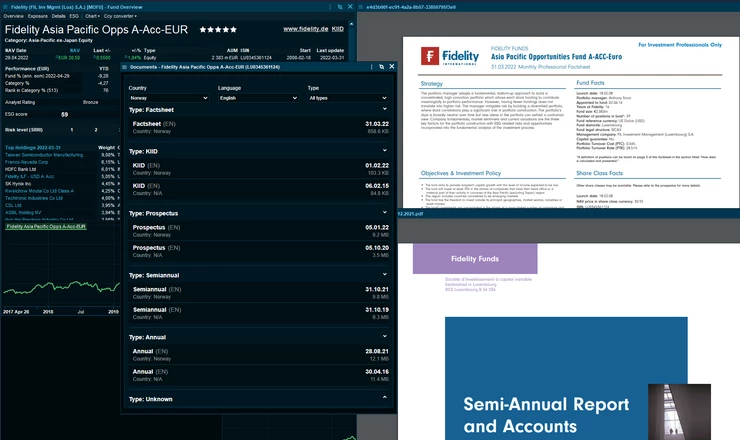Open the Semiannual report dated 31.10.19

point(261,313)
